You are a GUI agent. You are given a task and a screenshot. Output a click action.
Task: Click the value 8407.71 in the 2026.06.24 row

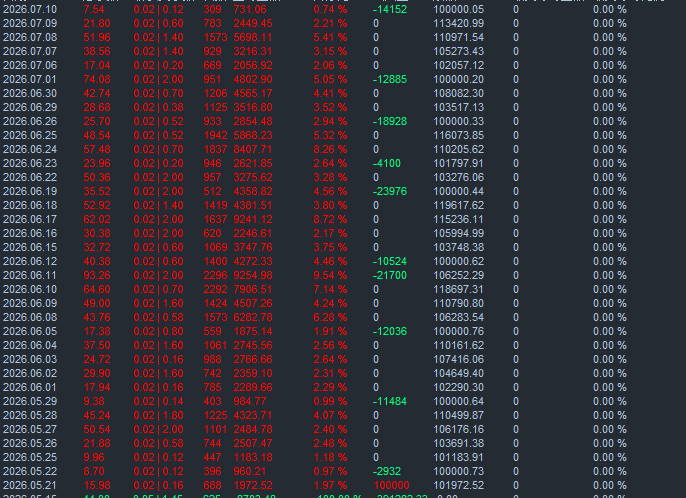[252, 149]
